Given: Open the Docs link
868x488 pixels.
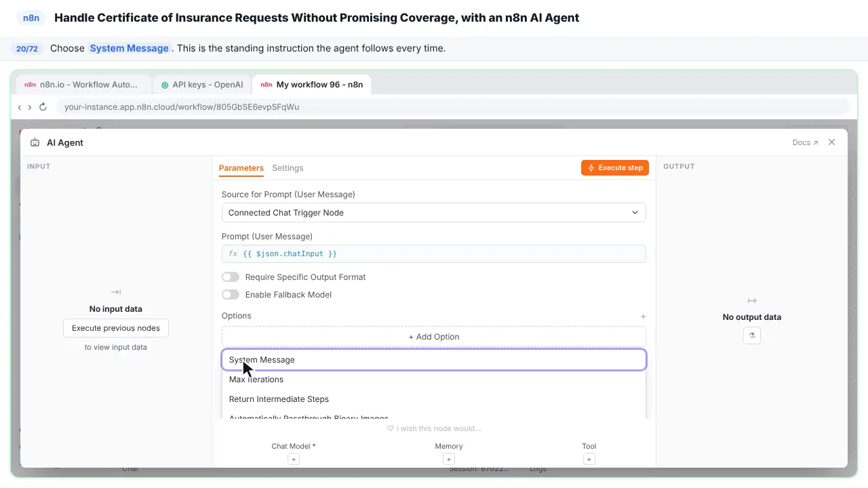Looking at the screenshot, I should [x=805, y=143].
